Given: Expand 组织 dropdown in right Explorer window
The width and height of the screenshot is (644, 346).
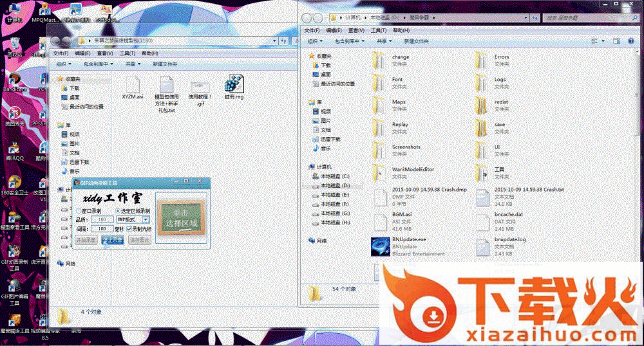Looking at the screenshot, I should (316, 41).
